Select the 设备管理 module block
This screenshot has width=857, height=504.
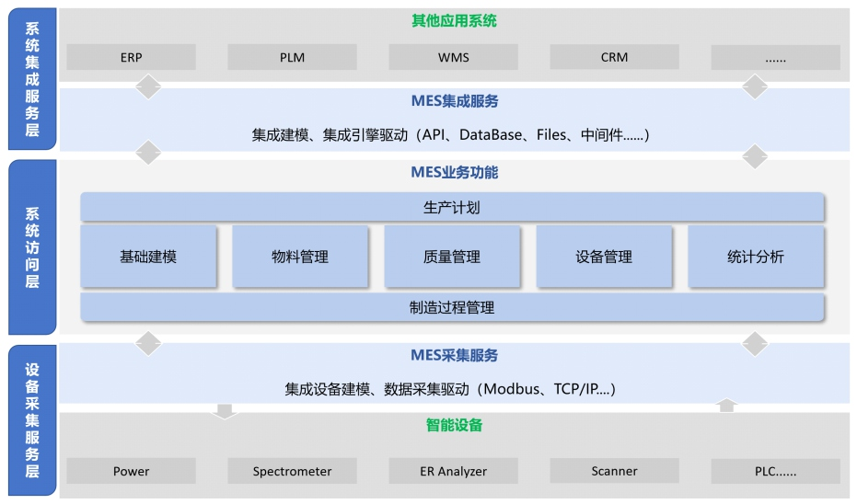pyautogui.click(x=604, y=257)
